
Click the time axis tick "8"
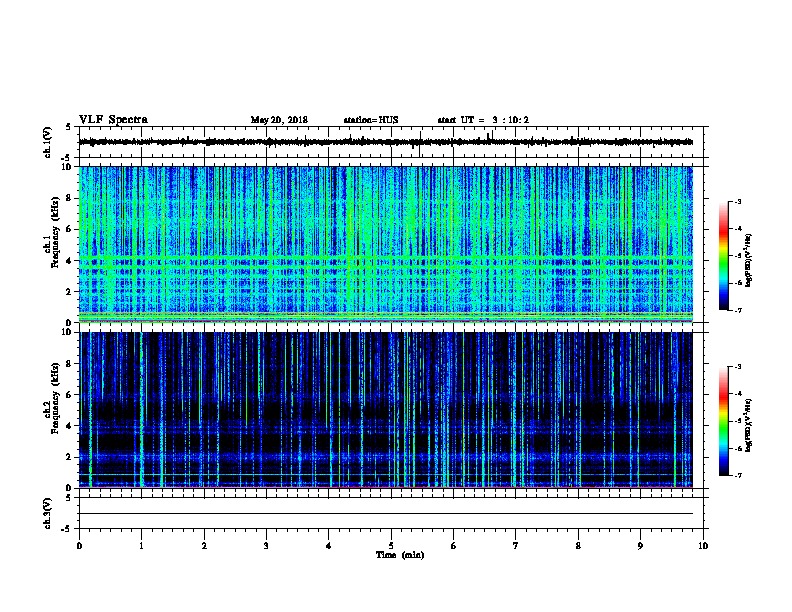point(578,545)
